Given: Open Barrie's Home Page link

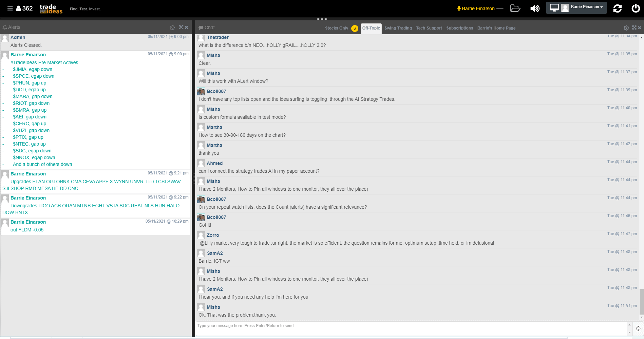Looking at the screenshot, I should pyautogui.click(x=496, y=28).
